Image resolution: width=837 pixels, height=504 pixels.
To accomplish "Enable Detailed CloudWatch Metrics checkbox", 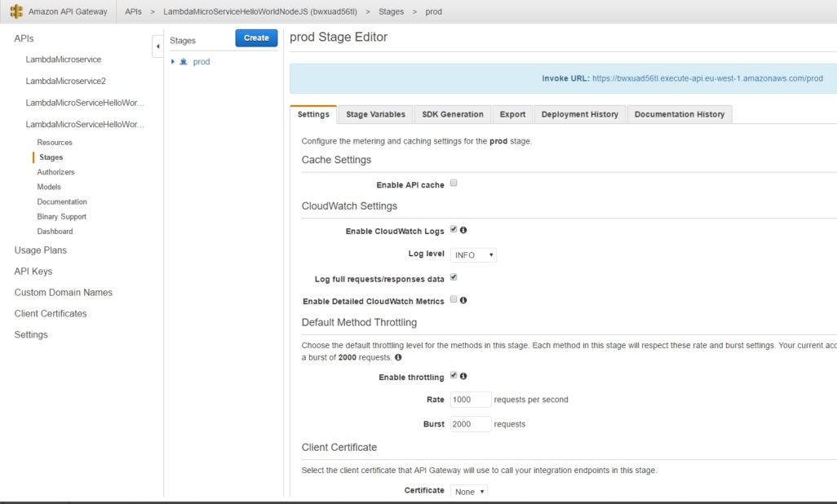I will coord(454,299).
